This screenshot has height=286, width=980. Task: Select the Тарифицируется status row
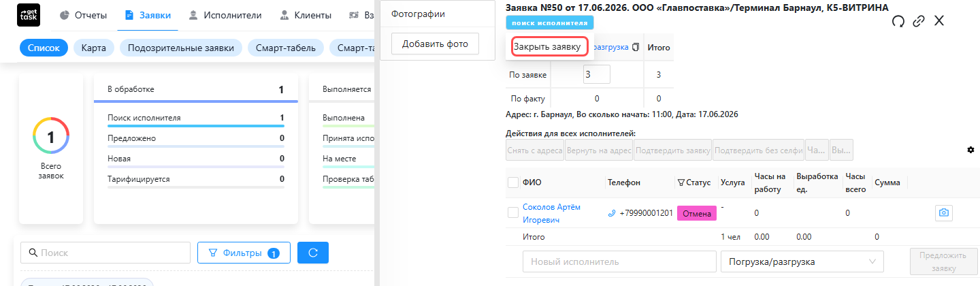coord(196,180)
